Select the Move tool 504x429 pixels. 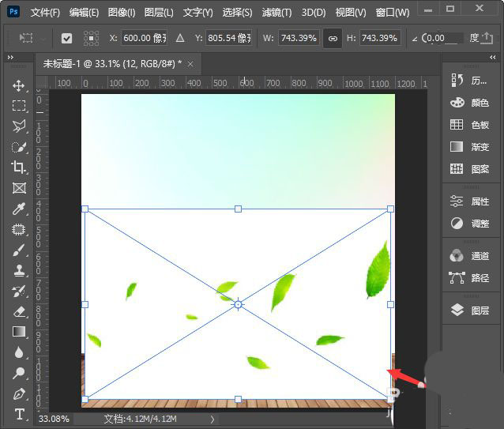pyautogui.click(x=19, y=85)
